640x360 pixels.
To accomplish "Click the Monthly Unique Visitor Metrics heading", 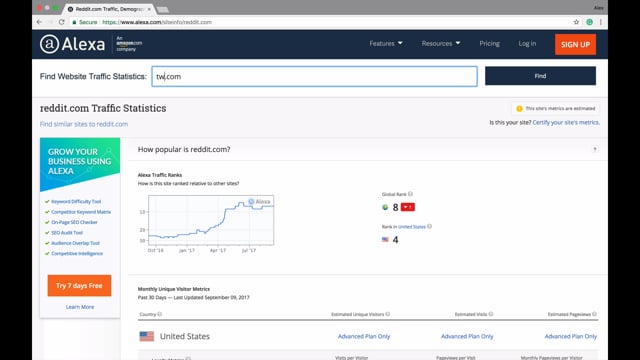I will (x=174, y=289).
